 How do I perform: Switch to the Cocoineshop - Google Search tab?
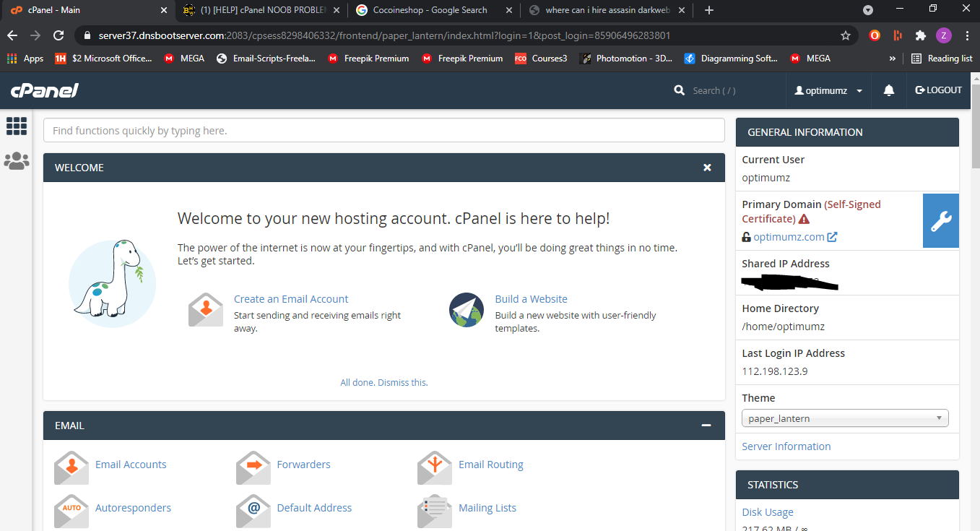point(433,11)
